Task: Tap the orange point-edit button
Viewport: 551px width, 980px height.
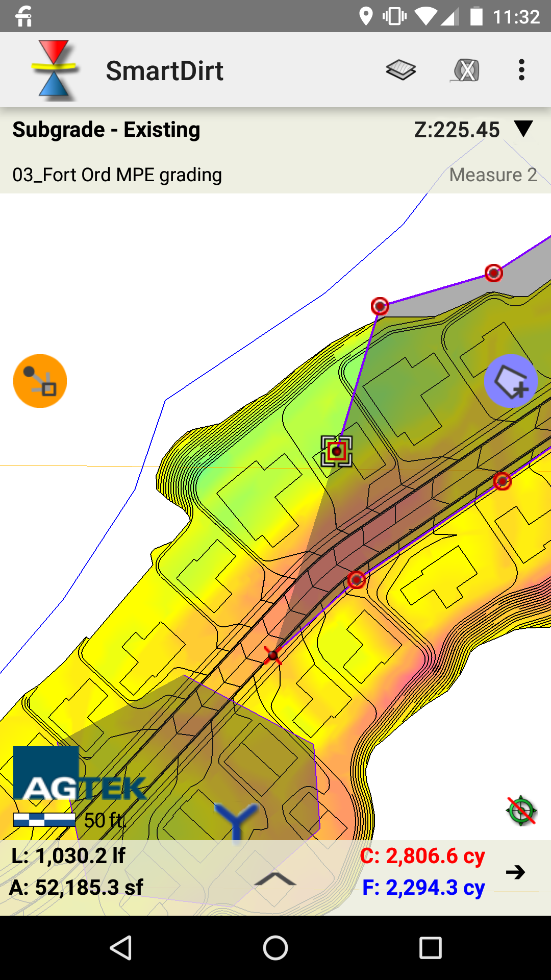Action: (40, 381)
